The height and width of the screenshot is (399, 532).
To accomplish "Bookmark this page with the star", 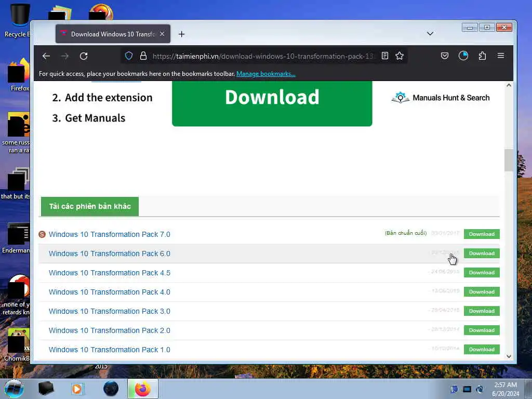I will pyautogui.click(x=400, y=56).
